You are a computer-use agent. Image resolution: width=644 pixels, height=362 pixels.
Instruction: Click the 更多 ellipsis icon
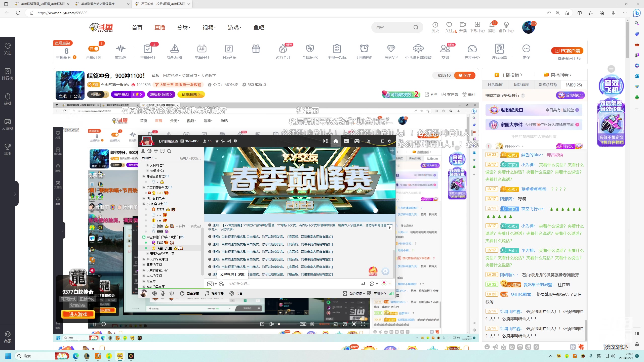(526, 49)
